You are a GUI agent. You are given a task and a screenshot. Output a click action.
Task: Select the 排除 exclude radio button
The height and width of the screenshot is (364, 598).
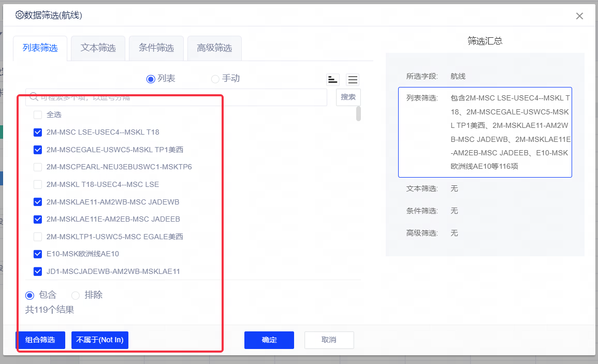pyautogui.click(x=76, y=295)
